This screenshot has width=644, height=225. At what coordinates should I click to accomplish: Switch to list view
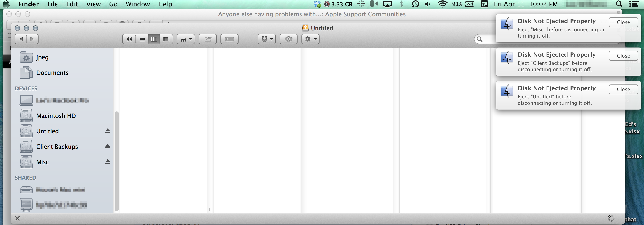point(142,39)
